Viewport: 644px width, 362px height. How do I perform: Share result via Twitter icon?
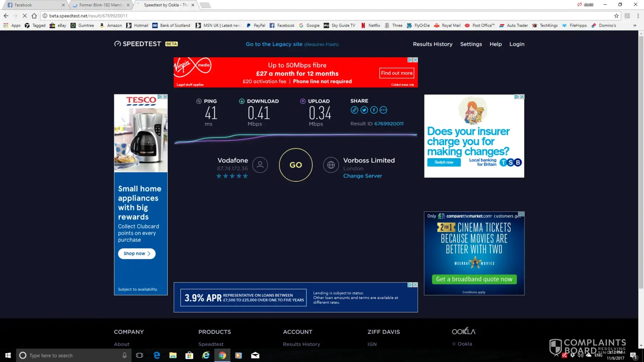point(364,110)
